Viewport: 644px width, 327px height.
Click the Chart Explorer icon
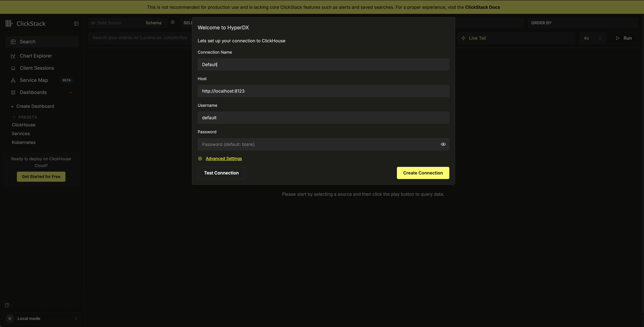pyautogui.click(x=13, y=56)
